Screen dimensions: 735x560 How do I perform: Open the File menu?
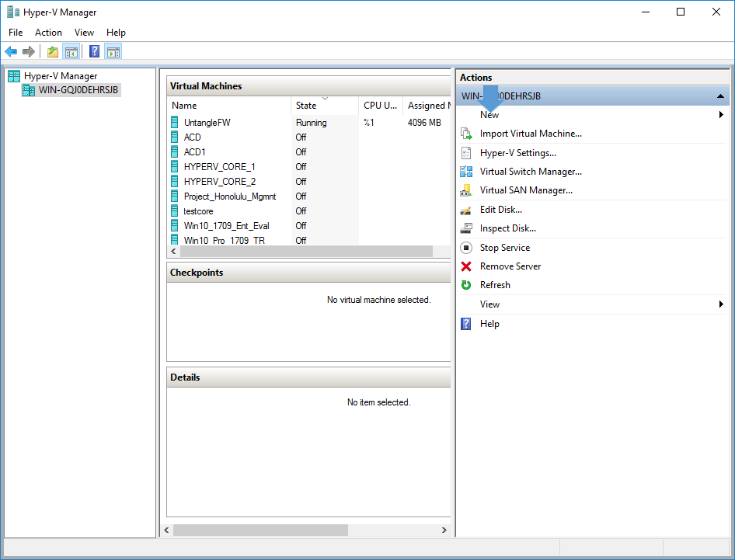(x=16, y=33)
